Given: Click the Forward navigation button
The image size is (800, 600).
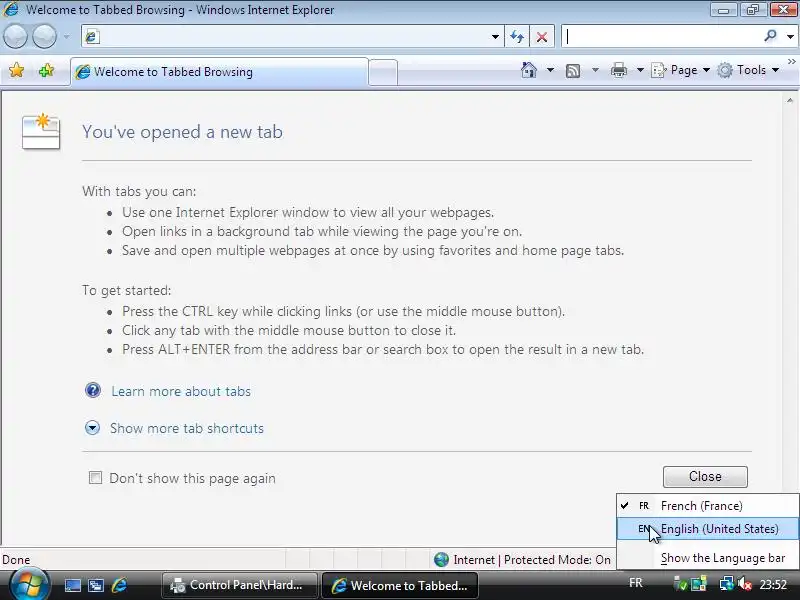Looking at the screenshot, I should click(x=45, y=36).
